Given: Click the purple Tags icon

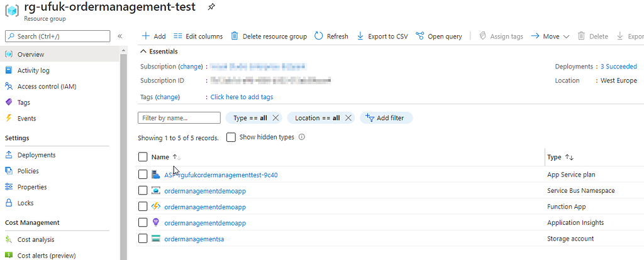Looking at the screenshot, I should coord(9,102).
